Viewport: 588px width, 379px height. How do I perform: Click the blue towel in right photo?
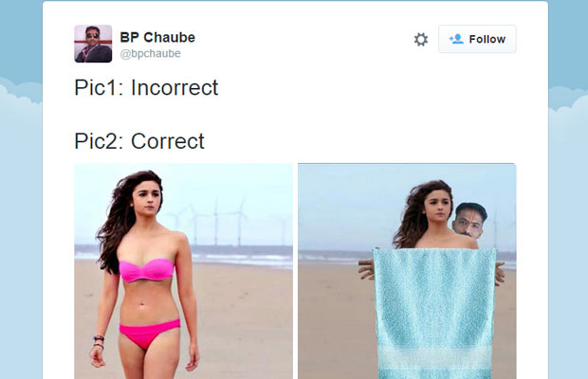coord(434,314)
